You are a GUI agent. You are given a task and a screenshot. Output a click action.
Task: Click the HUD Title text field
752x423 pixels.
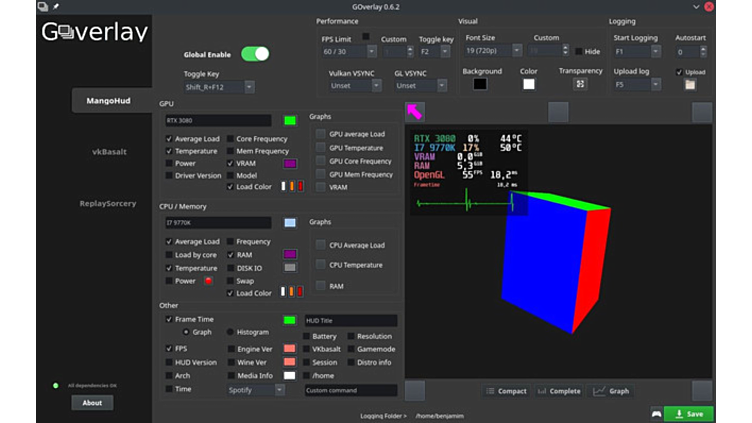(351, 321)
